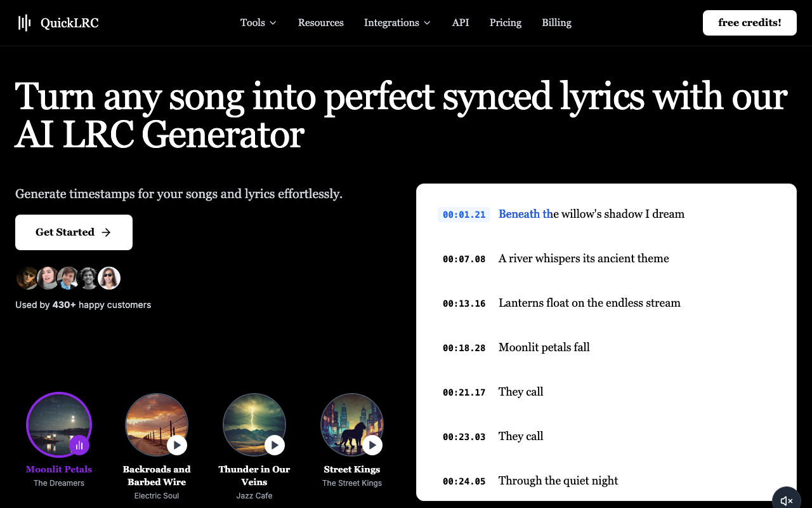Click the QuickLRC waveform logo icon
Image resolution: width=812 pixels, height=508 pixels.
(24, 23)
